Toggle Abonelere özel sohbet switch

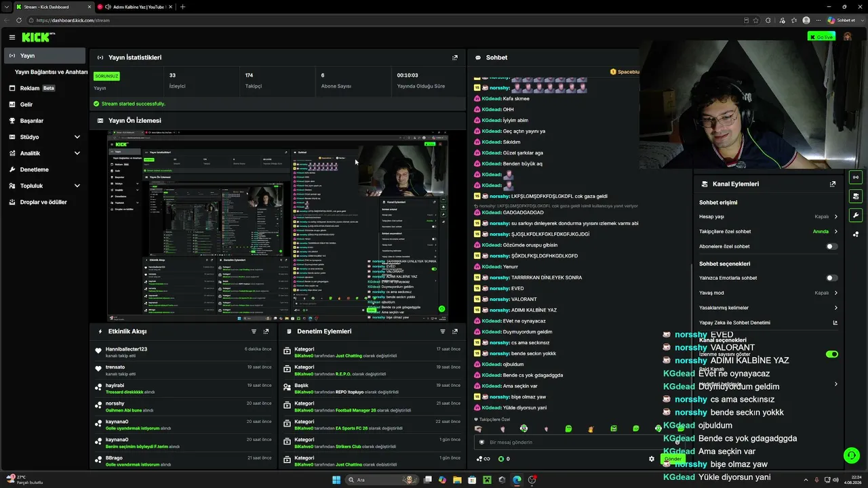pos(831,247)
